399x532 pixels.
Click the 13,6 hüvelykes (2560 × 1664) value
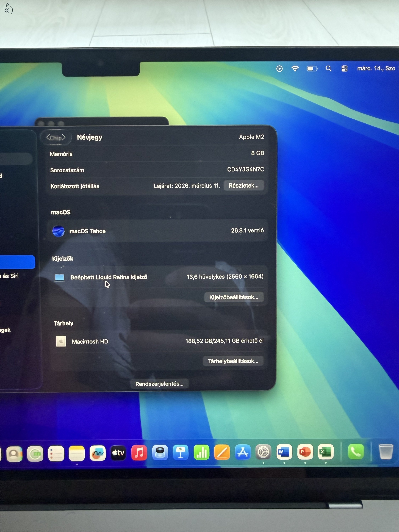225,277
